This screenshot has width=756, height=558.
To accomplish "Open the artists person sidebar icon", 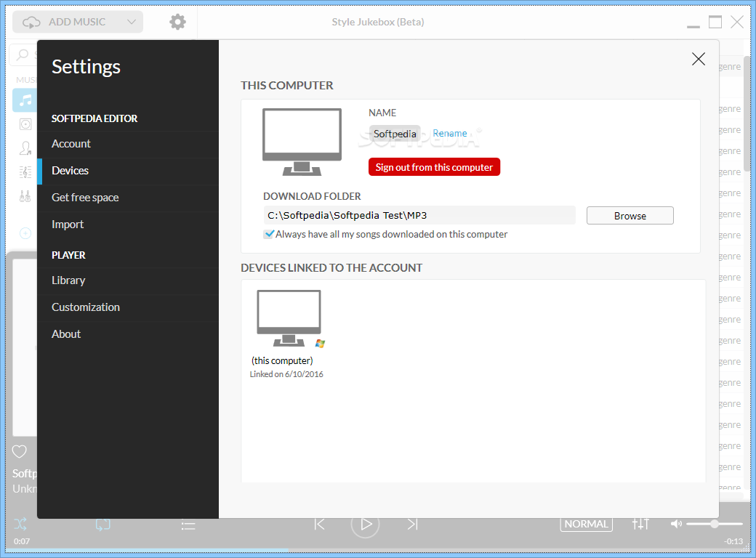I will (25, 148).
